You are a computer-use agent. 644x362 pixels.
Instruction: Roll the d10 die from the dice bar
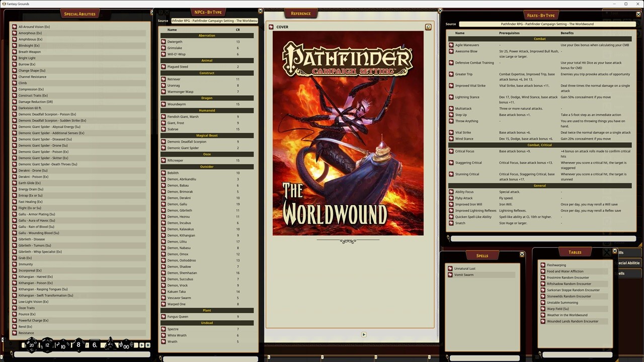click(62, 345)
